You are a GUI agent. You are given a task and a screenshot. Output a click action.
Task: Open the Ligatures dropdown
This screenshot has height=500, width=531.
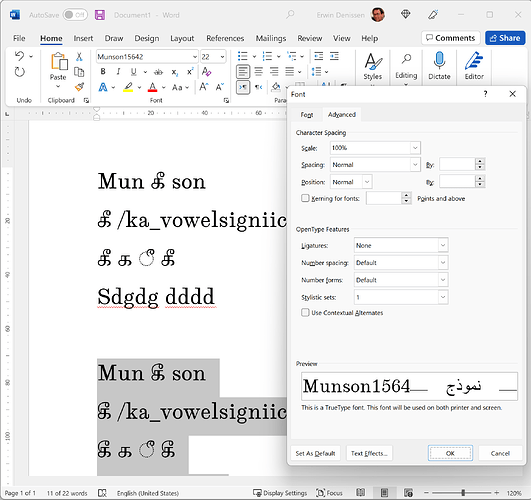coord(443,245)
